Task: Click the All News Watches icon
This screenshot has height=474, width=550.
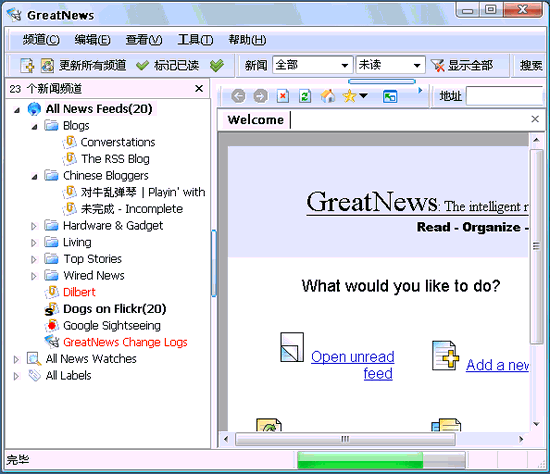Action: click(34, 359)
